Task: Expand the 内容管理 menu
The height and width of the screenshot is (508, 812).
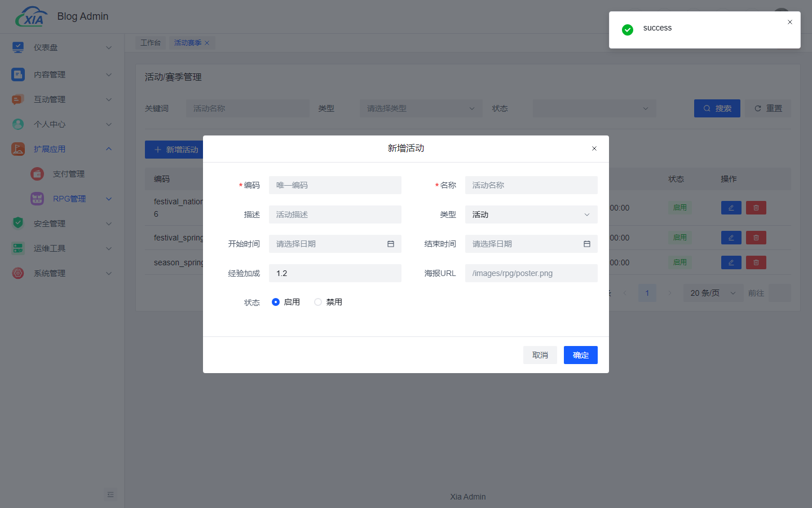Action: 109,75
